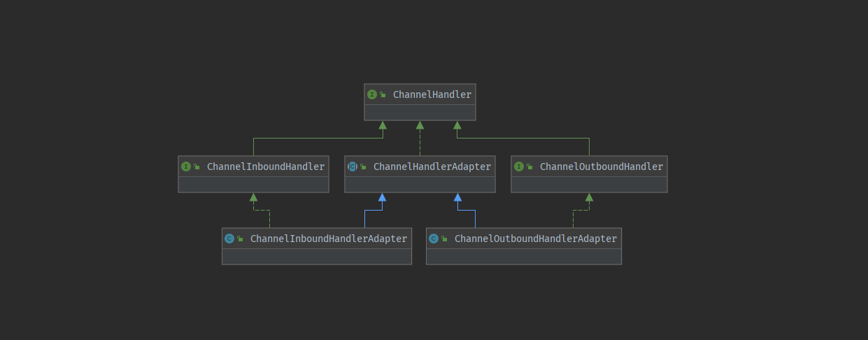868x340 pixels.
Task: Click the interface icon beside ChannelInboundHandler
Action: tap(186, 167)
